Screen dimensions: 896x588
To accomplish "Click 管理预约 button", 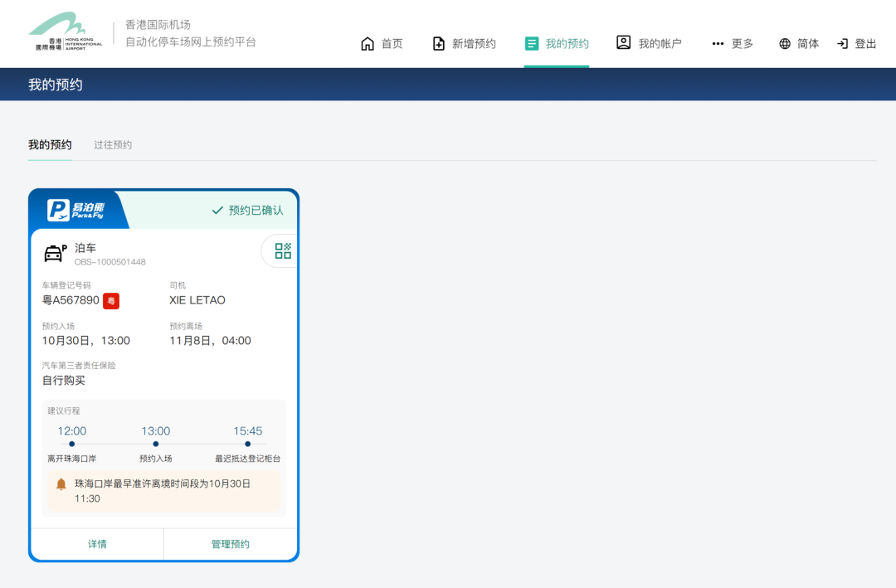I will click(231, 544).
